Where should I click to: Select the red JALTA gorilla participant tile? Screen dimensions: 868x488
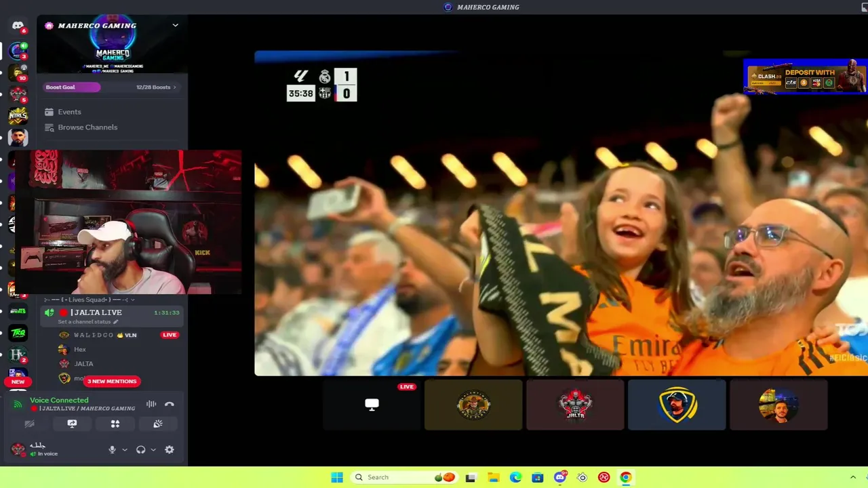575,405
